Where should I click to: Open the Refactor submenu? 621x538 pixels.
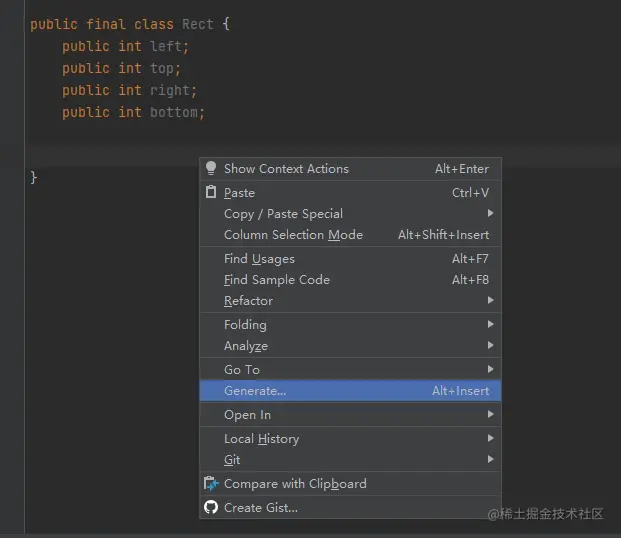click(351, 301)
